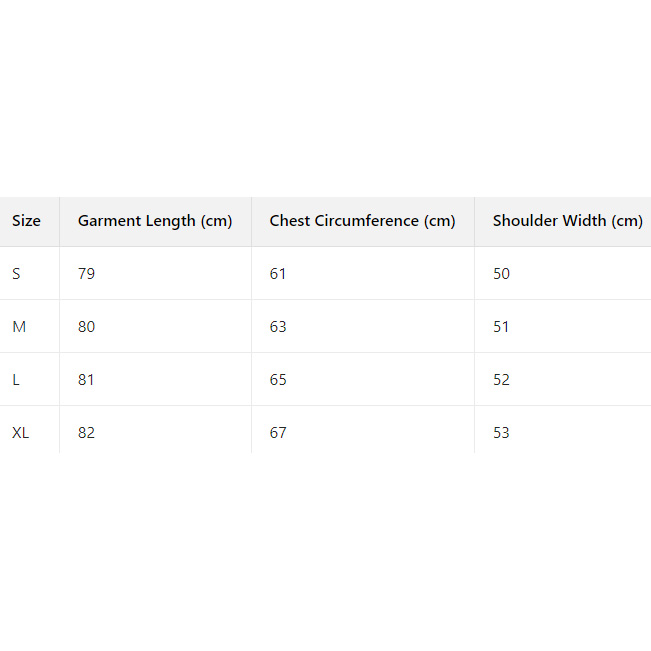The width and height of the screenshot is (651, 651).
Task: Click garment length value 79
Action: (87, 274)
